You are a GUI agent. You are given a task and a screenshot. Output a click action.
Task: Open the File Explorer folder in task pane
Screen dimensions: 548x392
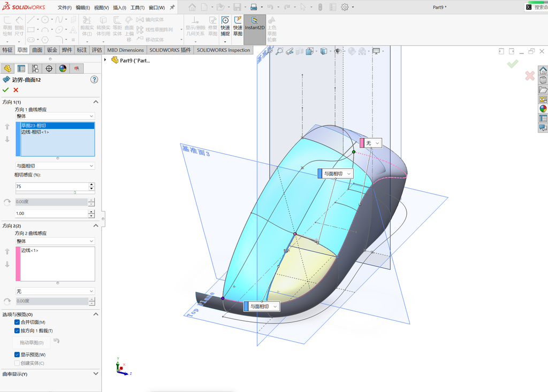pyautogui.click(x=543, y=90)
